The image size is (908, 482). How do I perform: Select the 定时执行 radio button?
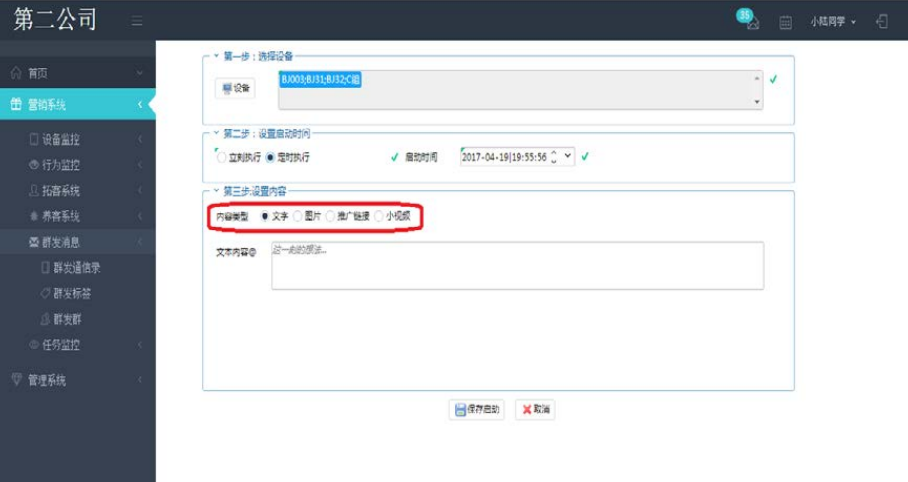270,157
